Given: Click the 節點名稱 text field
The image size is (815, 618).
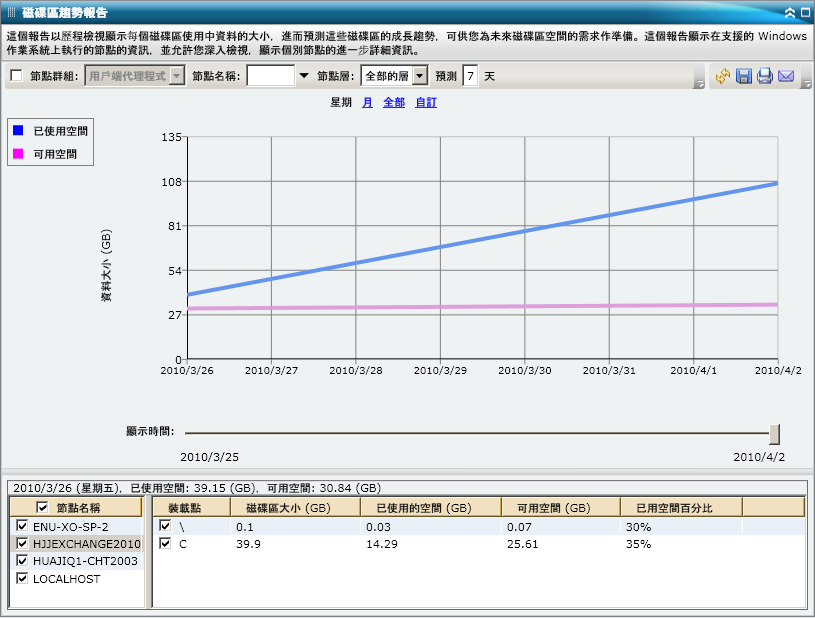Looking at the screenshot, I should pos(270,76).
